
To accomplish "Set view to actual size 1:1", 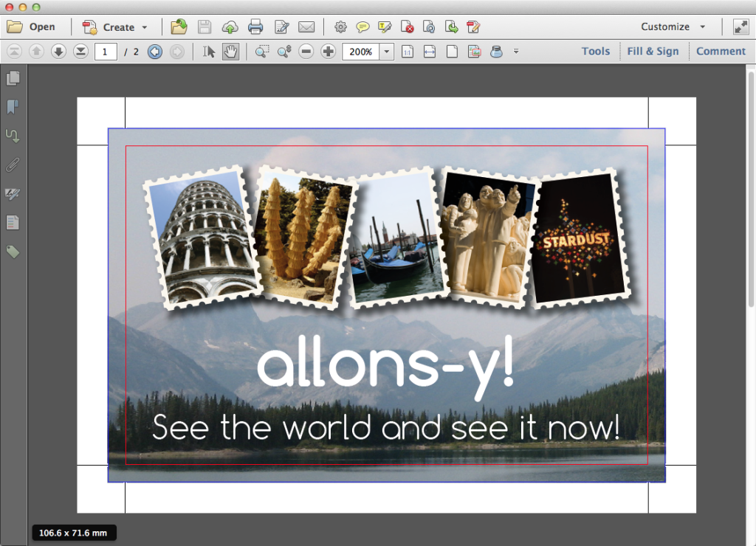I will [x=408, y=52].
